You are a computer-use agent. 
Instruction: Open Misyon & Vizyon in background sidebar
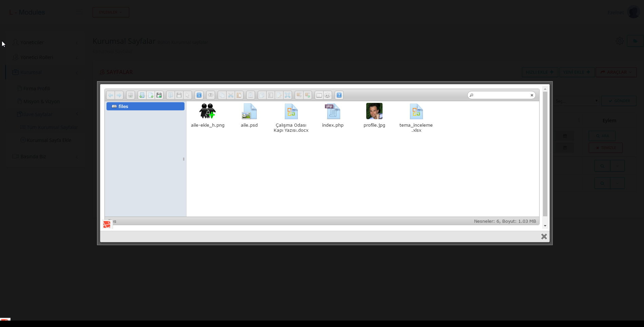(x=41, y=102)
